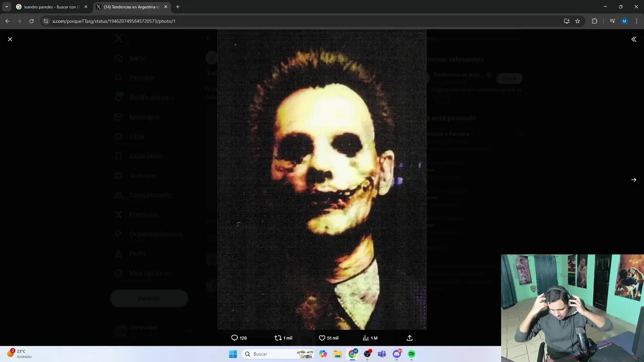This screenshot has height=362, width=644.
Task: Repost the tweet with 1 mil reposts
Action: pos(283,338)
